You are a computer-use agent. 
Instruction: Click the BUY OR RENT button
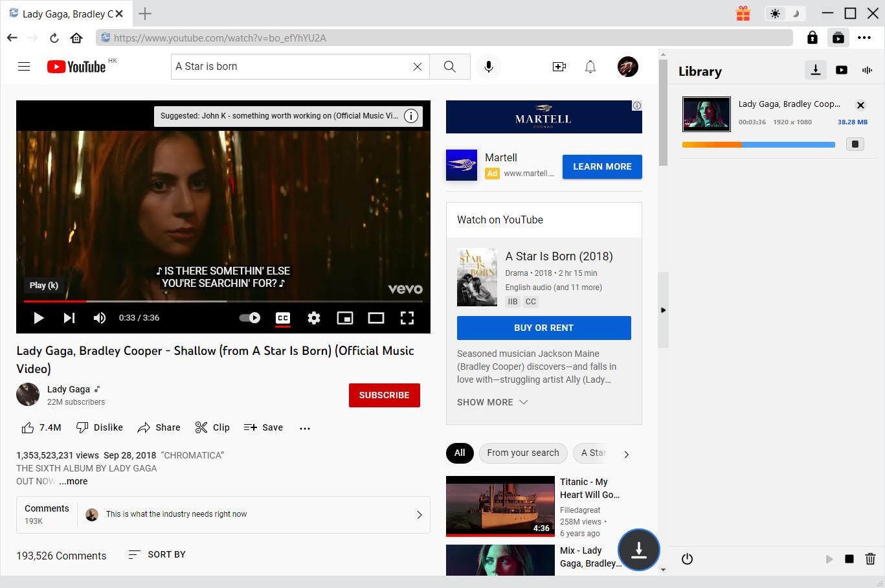(544, 328)
